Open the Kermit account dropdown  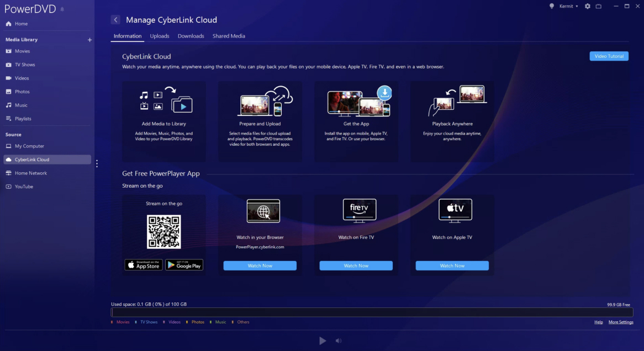(x=568, y=6)
